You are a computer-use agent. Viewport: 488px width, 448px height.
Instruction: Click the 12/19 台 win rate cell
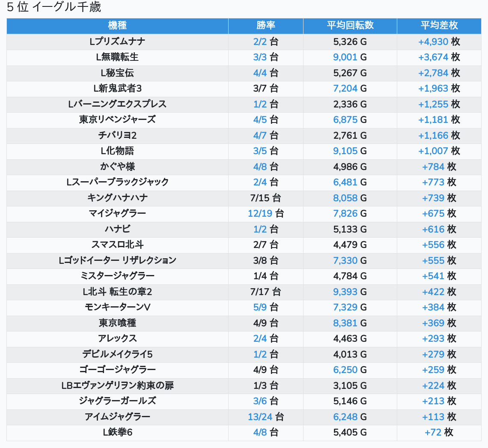(x=265, y=213)
